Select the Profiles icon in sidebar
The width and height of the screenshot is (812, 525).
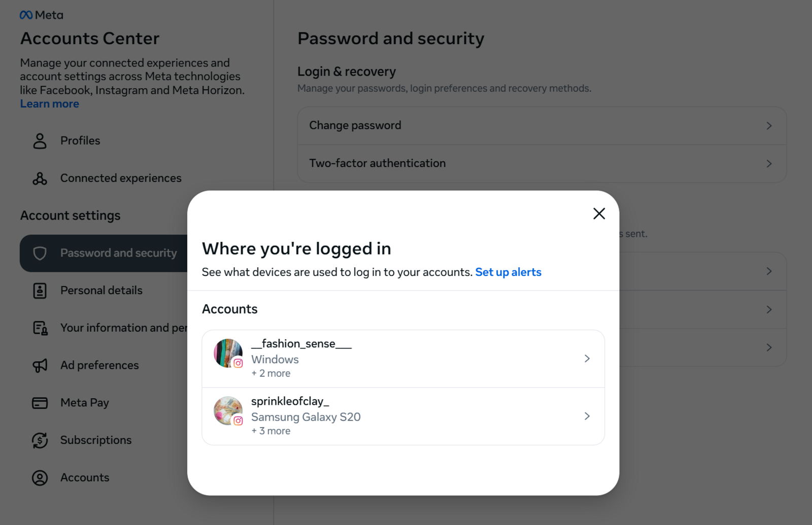coord(39,141)
